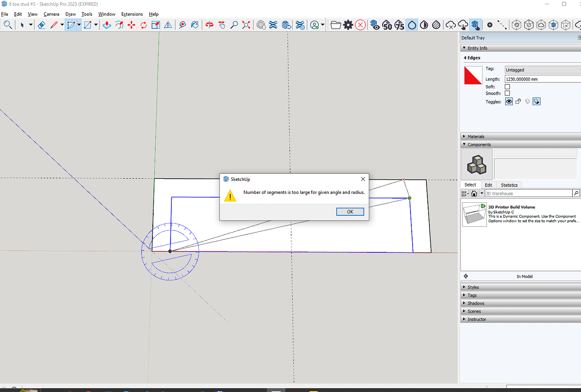Check the Smooth checkbox in Entity Info
Viewport: 581px width, 392px height.
tap(507, 93)
